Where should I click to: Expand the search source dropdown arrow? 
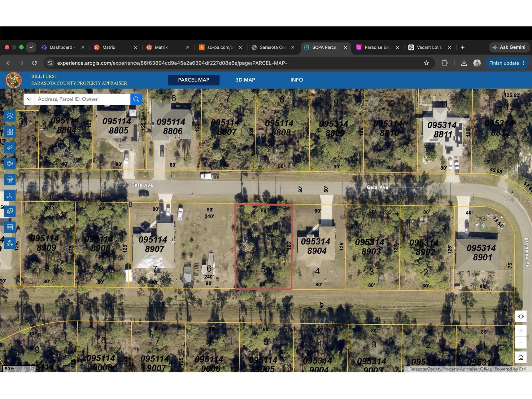[x=29, y=99]
